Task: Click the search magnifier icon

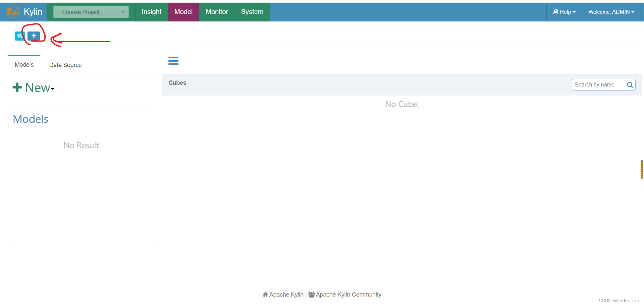Action: coord(630,85)
